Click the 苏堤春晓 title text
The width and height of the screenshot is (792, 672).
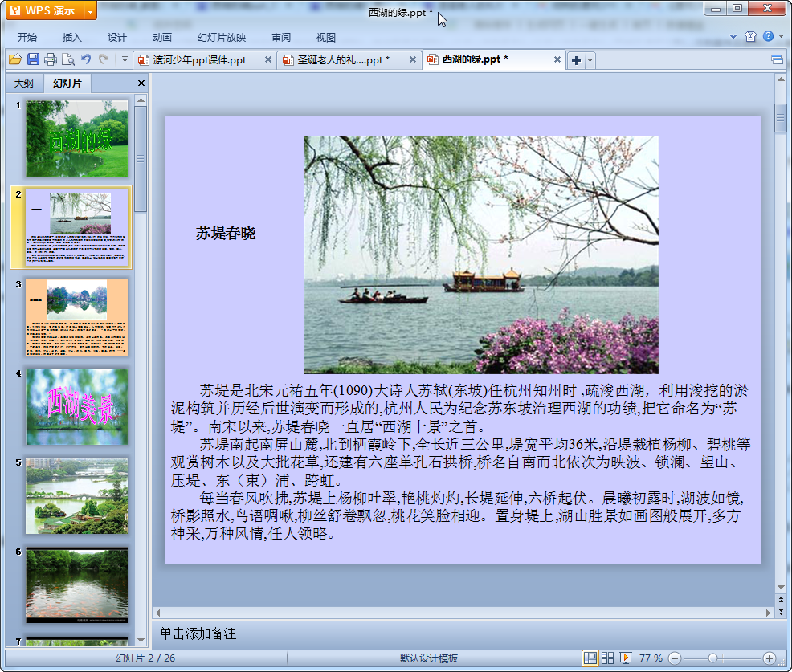[226, 234]
